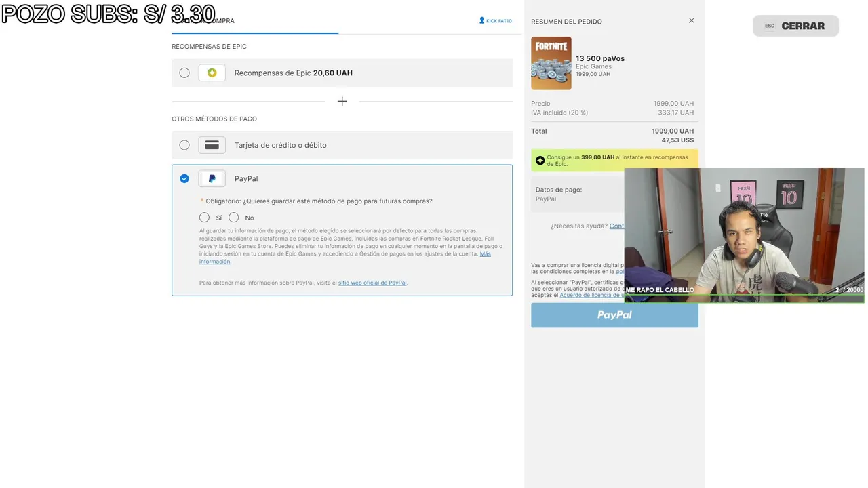
Task: Choose No for saving payment method
Action: click(x=234, y=218)
